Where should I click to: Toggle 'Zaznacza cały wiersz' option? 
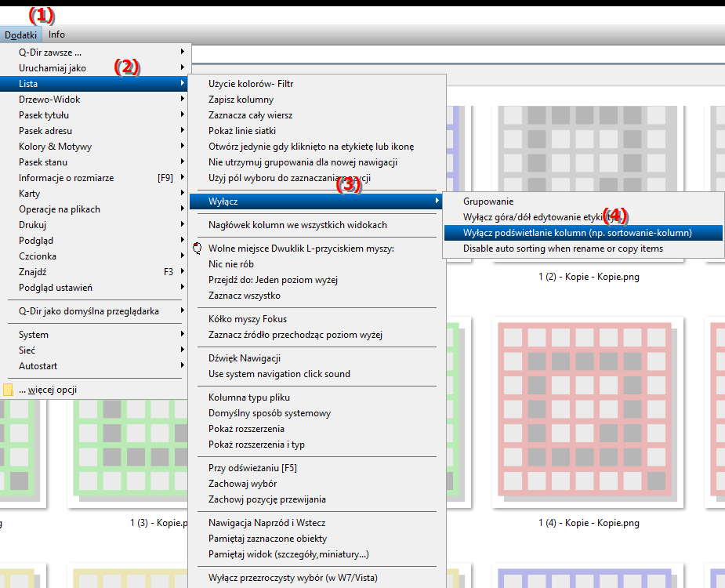coord(317,115)
